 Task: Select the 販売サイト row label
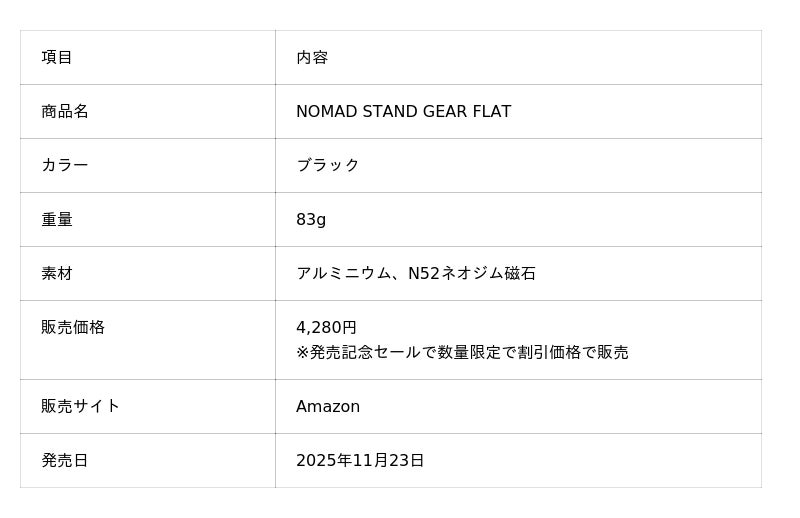81,406
